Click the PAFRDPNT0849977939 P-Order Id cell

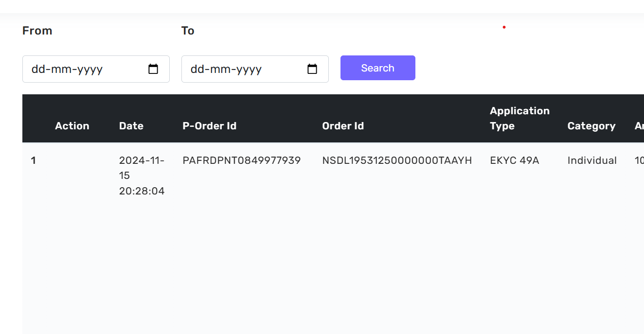coord(241,160)
